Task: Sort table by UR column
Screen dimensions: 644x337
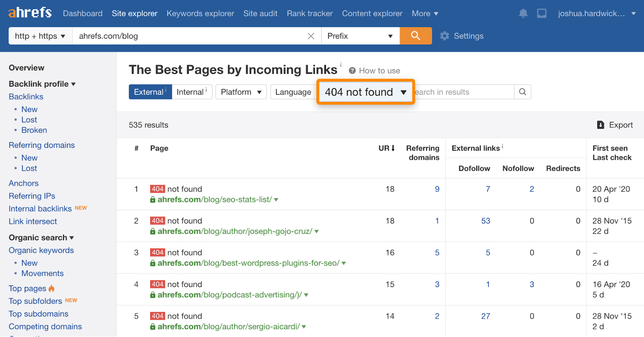Action: pyautogui.click(x=386, y=148)
